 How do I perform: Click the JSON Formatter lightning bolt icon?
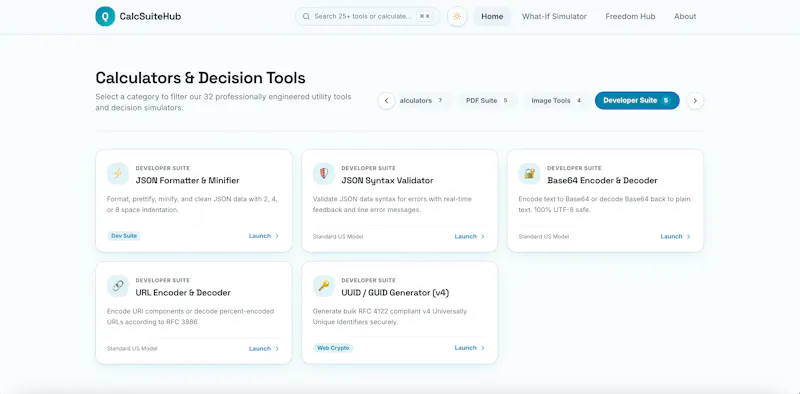point(117,174)
